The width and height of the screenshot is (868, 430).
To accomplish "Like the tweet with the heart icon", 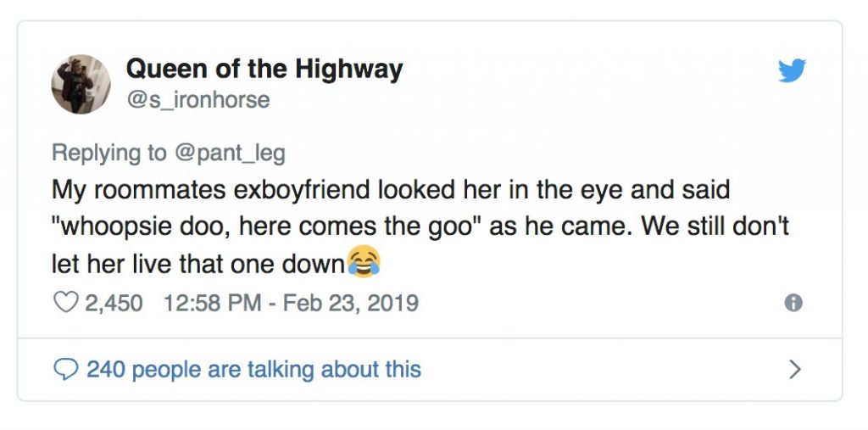I will click(64, 303).
